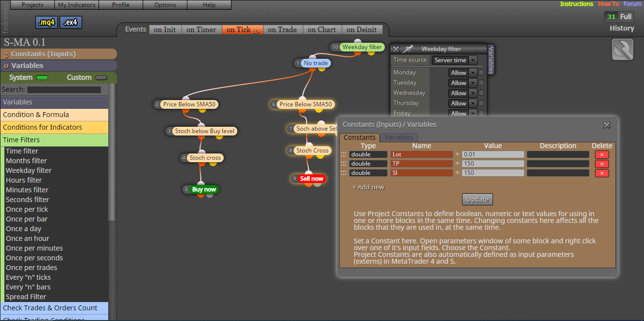Toggle the Monday checkbox
Viewport: 644px width, 321px height.
(481, 73)
